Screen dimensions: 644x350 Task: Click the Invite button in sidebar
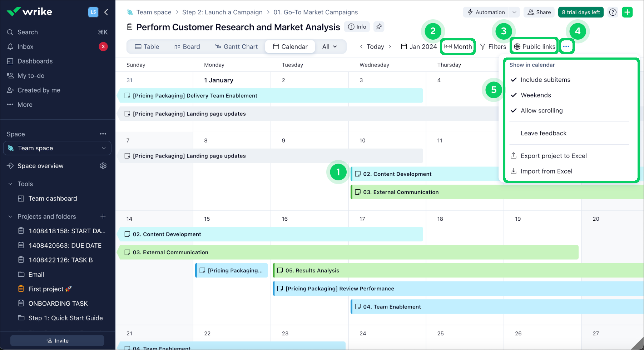(57, 341)
